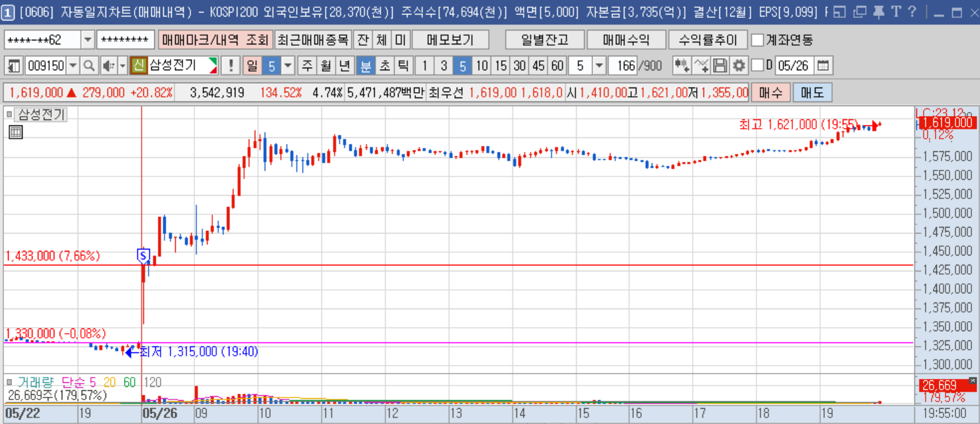This screenshot has width=980, height=424.
Task: Choose the 30 minute interval
Action: click(x=520, y=66)
